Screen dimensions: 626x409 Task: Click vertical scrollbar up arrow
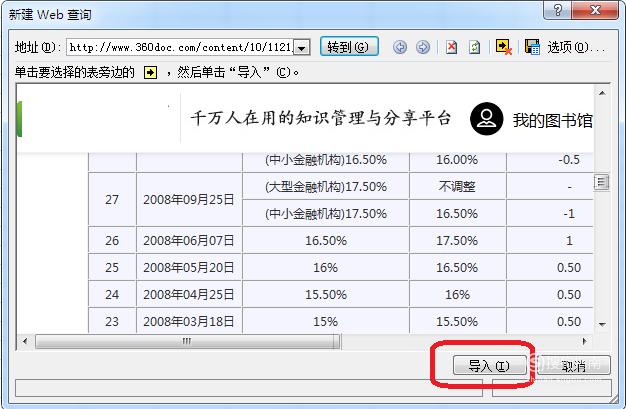click(602, 93)
